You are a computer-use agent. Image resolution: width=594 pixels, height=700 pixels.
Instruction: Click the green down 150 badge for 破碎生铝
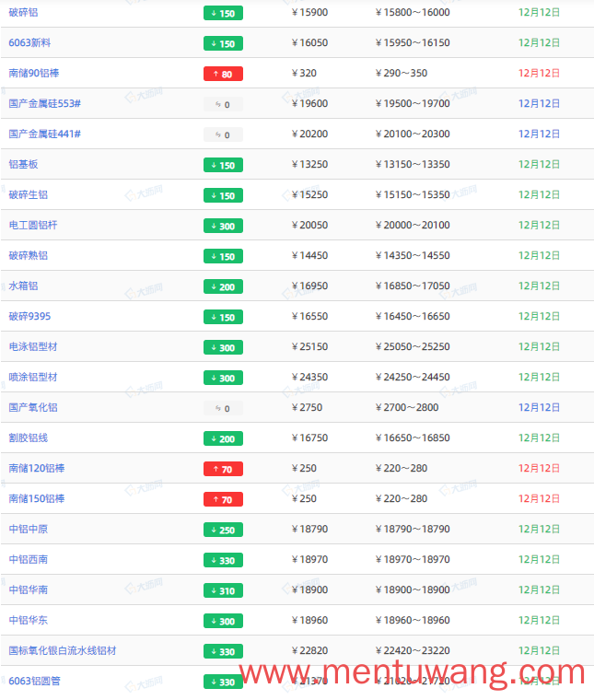pos(223,195)
